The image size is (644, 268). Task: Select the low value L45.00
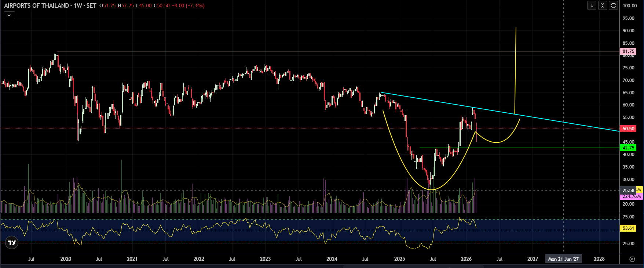click(144, 6)
